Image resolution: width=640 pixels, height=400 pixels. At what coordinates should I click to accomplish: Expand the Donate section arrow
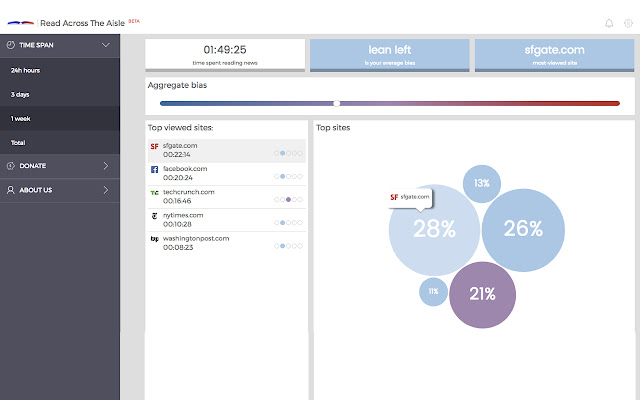coord(106,166)
